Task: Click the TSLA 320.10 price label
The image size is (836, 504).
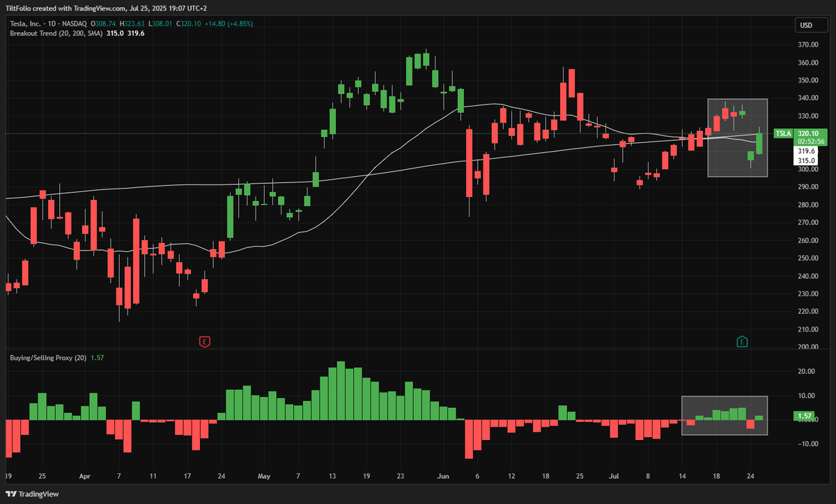Action: [800, 133]
